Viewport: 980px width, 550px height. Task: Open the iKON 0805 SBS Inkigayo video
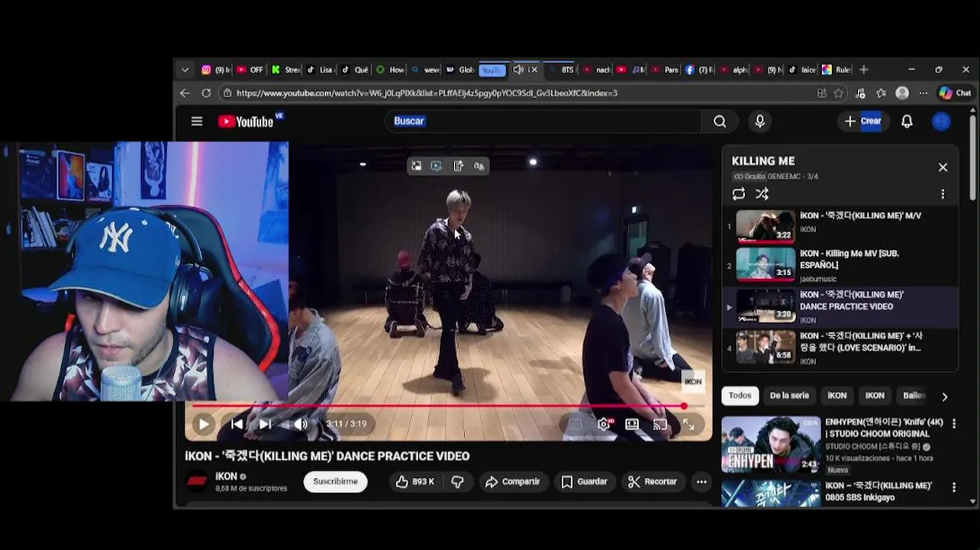[772, 493]
